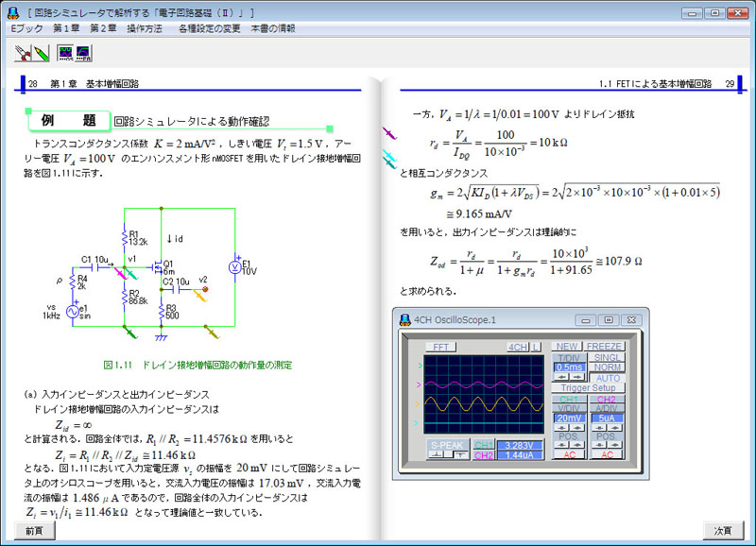Click the orange probe at v2 output
The width and height of the screenshot is (756, 546).
(x=199, y=296)
